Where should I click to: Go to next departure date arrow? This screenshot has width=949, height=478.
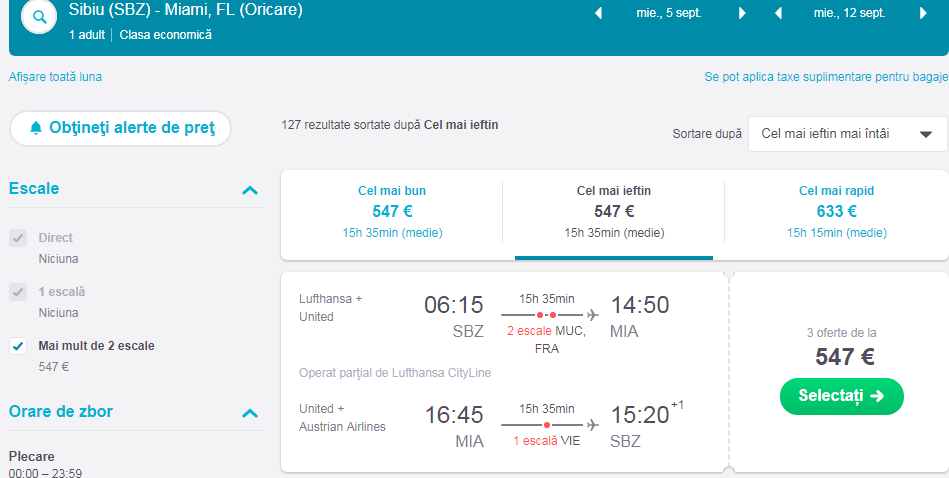click(742, 14)
